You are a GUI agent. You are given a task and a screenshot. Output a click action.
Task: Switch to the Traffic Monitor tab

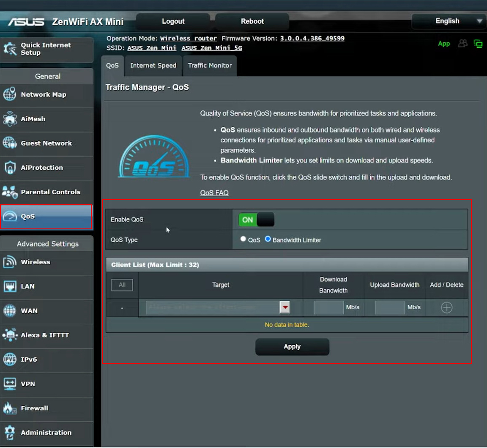click(x=209, y=66)
